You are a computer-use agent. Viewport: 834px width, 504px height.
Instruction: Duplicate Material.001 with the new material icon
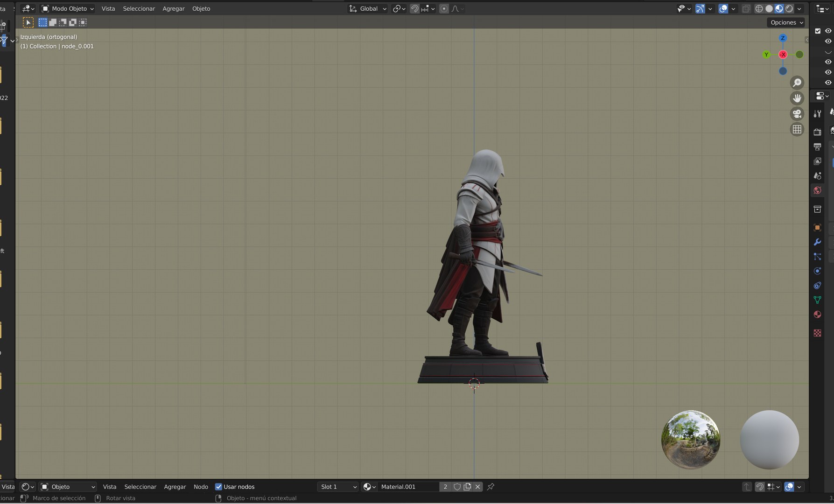point(467,487)
